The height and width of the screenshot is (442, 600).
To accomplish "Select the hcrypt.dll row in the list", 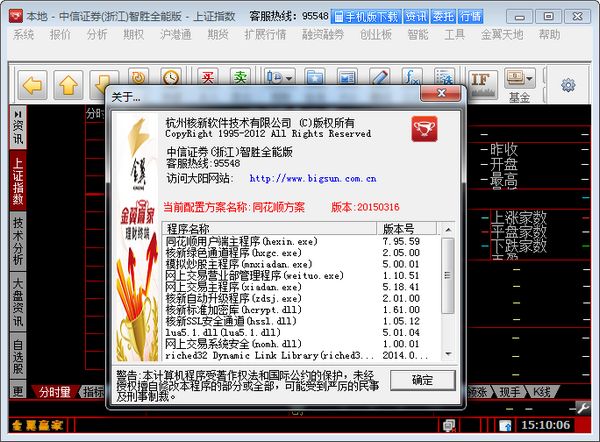I will point(300,310).
